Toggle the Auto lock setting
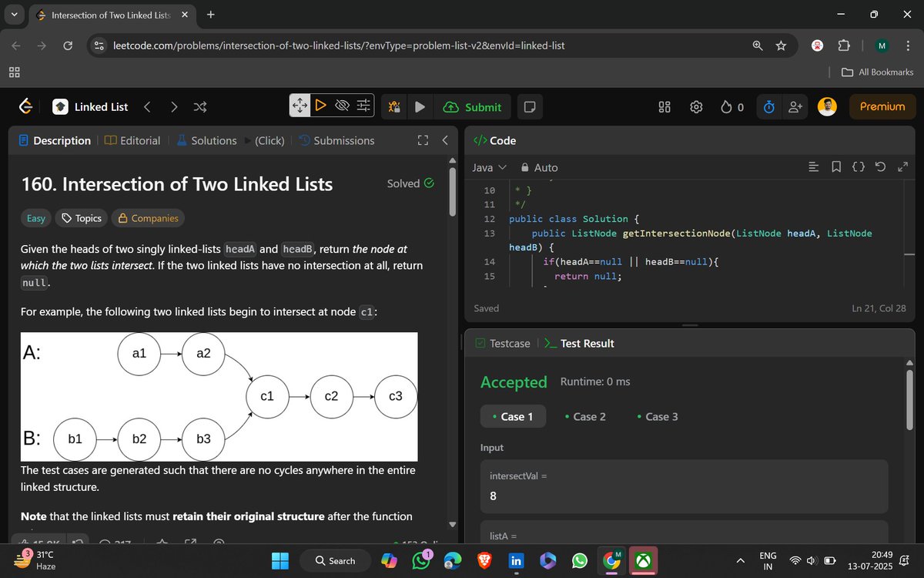Viewport: 924px width, 578px height. click(539, 167)
